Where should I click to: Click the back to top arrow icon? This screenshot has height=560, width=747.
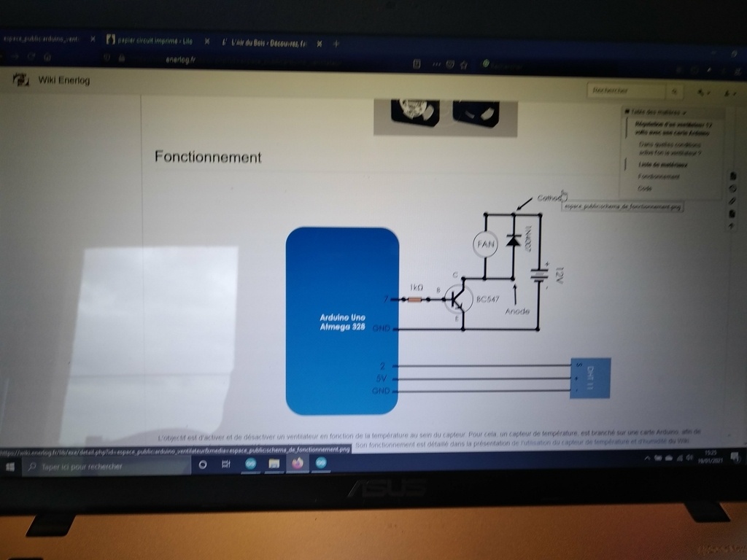point(732,227)
